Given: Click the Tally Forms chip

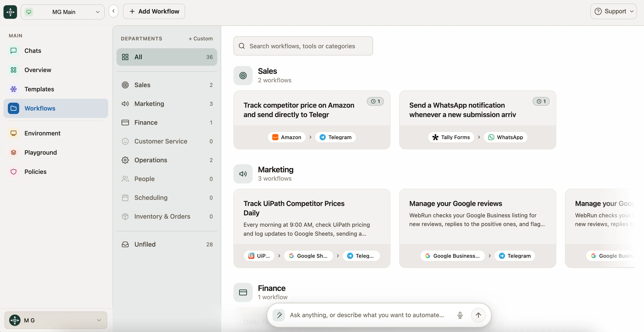Looking at the screenshot, I should point(451,137).
